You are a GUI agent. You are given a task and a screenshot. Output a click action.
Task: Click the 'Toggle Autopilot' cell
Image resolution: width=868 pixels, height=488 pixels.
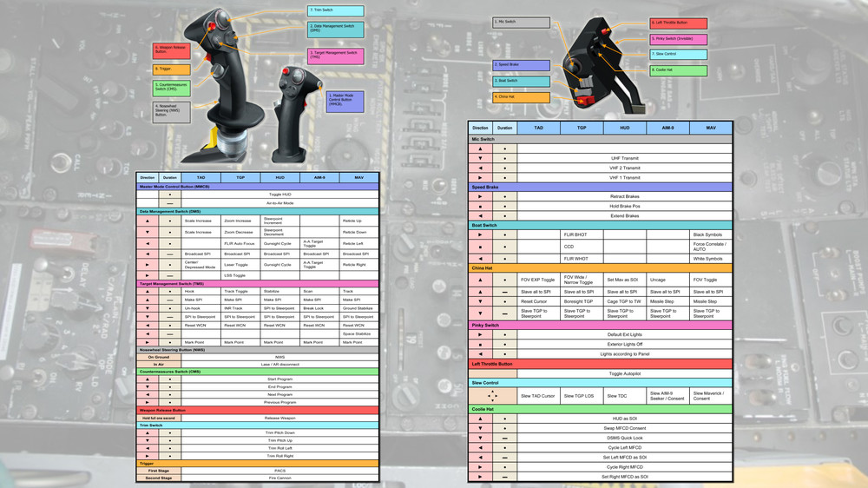point(624,374)
